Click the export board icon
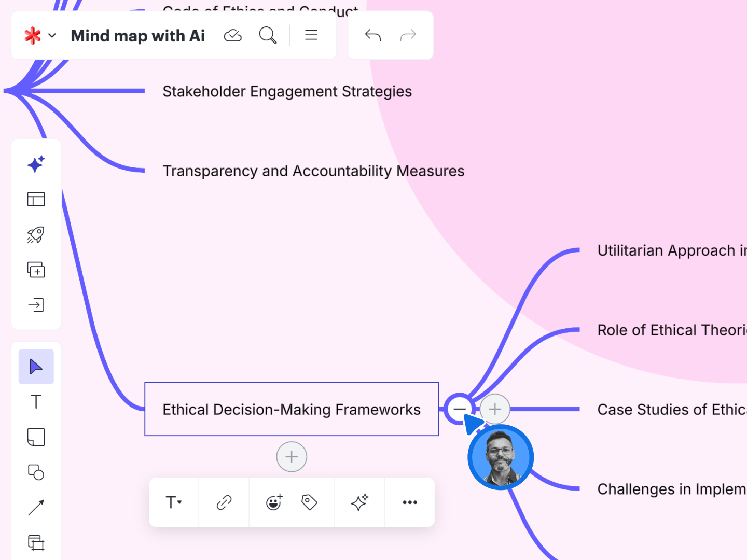Screen dimensions: 747x560 coord(36,305)
